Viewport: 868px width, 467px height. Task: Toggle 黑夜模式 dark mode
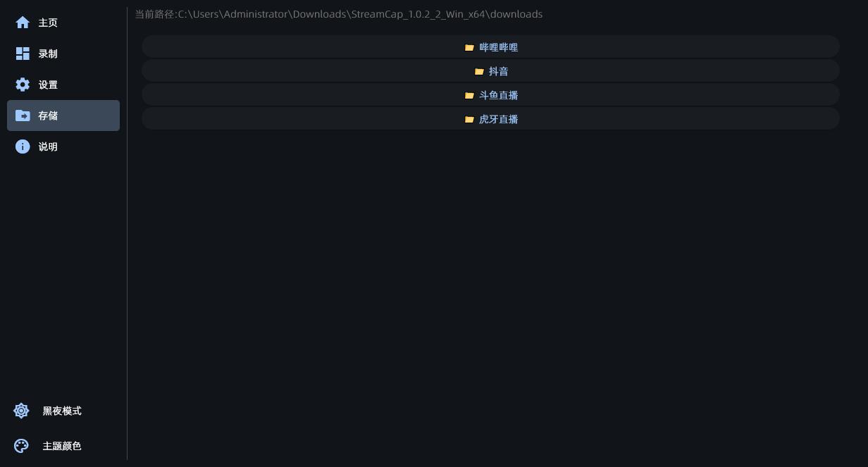pos(62,411)
